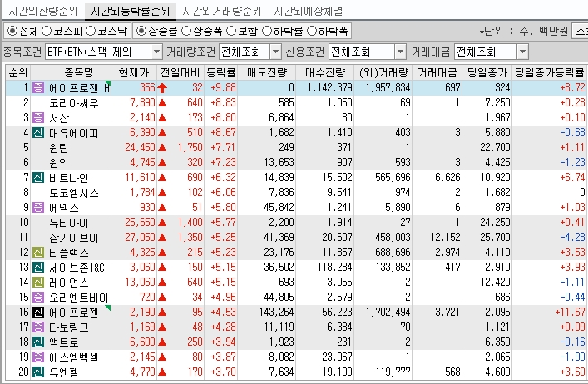Sort by the (외)거래량 column header
This screenshot has width=588, height=384.
click(383, 72)
